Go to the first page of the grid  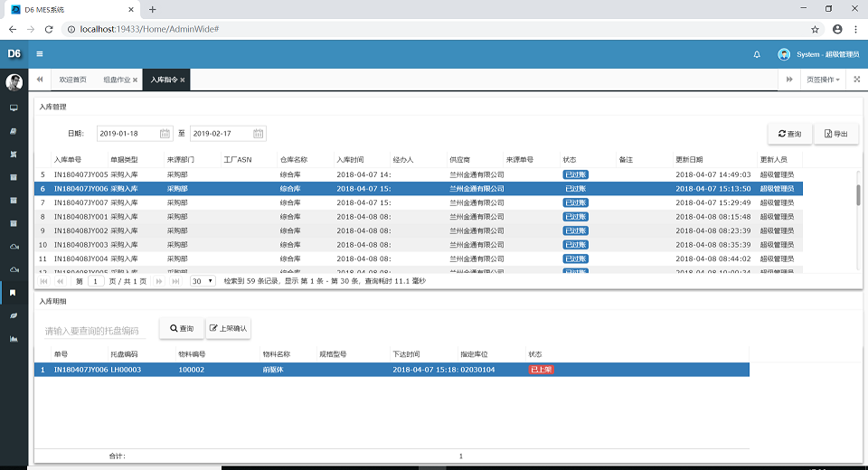click(43, 281)
